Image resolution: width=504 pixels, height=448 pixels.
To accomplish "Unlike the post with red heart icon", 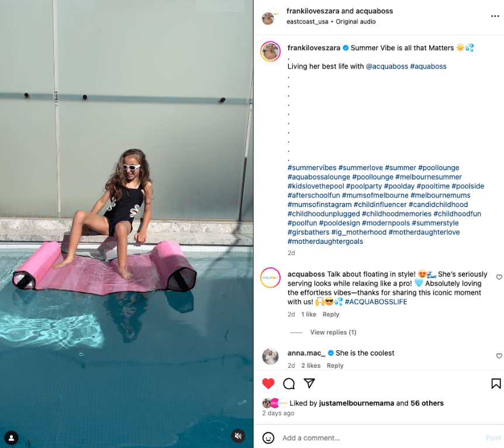I will pos(268,383).
